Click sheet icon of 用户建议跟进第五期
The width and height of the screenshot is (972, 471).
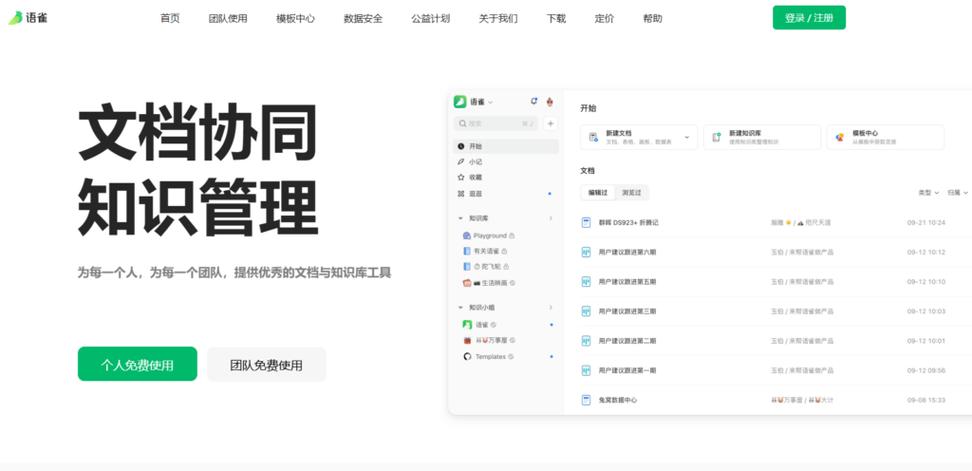[586, 282]
